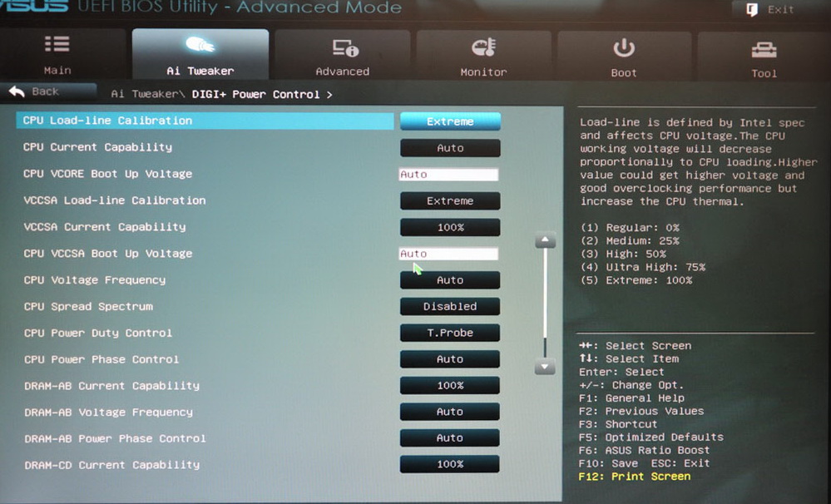The width and height of the screenshot is (831, 504).
Task: Open the Boot tab
Action: (624, 57)
